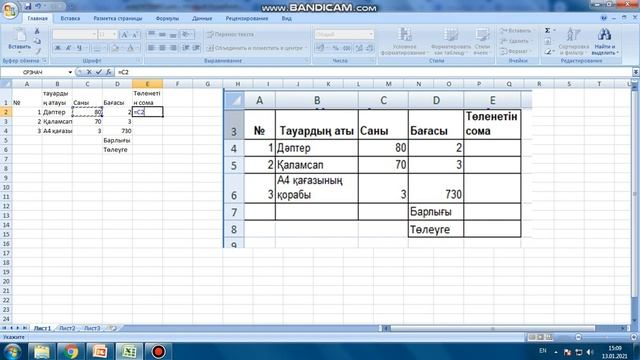Open the Формулы ribbon tab

click(167, 18)
